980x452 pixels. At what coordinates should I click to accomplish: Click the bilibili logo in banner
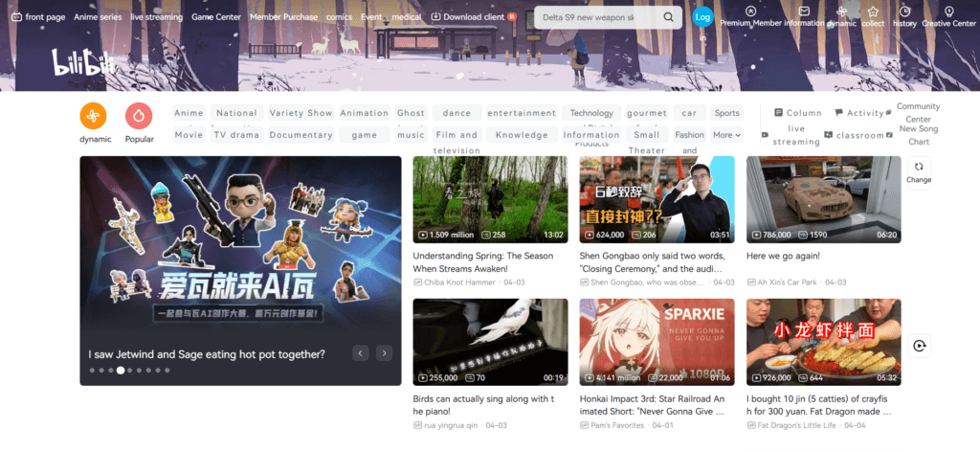point(82,62)
